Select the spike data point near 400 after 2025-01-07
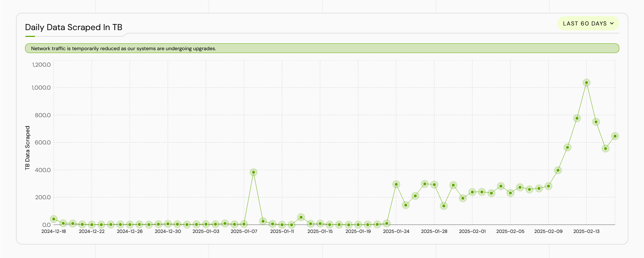Image resolution: width=644 pixels, height=258 pixels. coord(254,172)
